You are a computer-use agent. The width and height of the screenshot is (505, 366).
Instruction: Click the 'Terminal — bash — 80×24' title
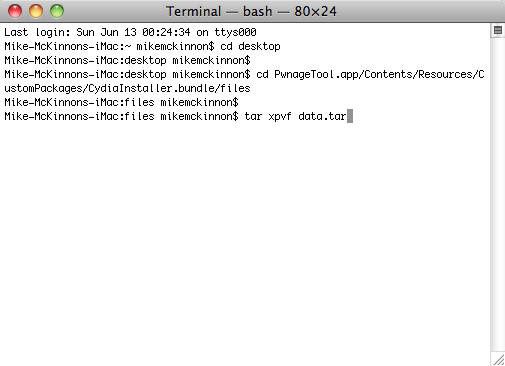pyautogui.click(x=251, y=11)
